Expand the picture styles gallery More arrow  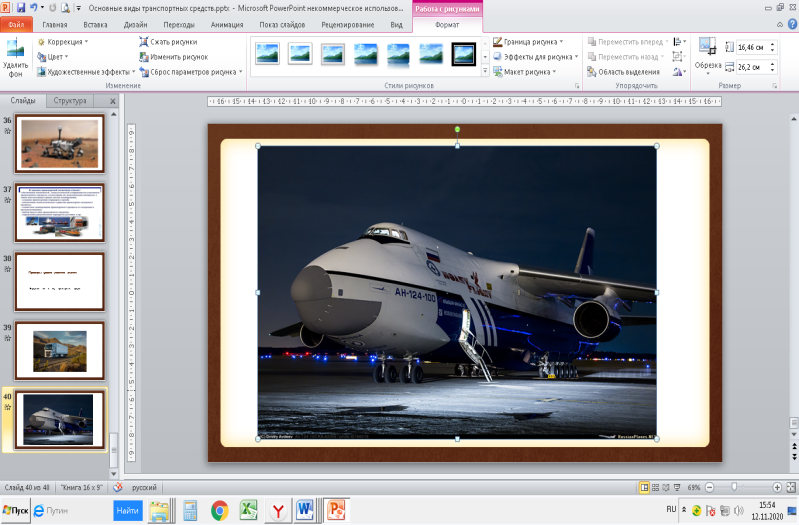485,72
